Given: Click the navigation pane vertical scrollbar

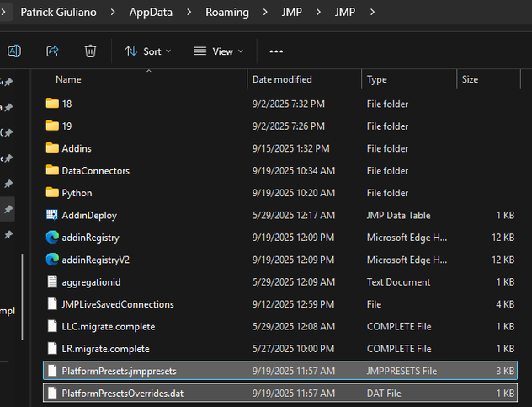Looking at the screenshot, I should coord(23,297).
